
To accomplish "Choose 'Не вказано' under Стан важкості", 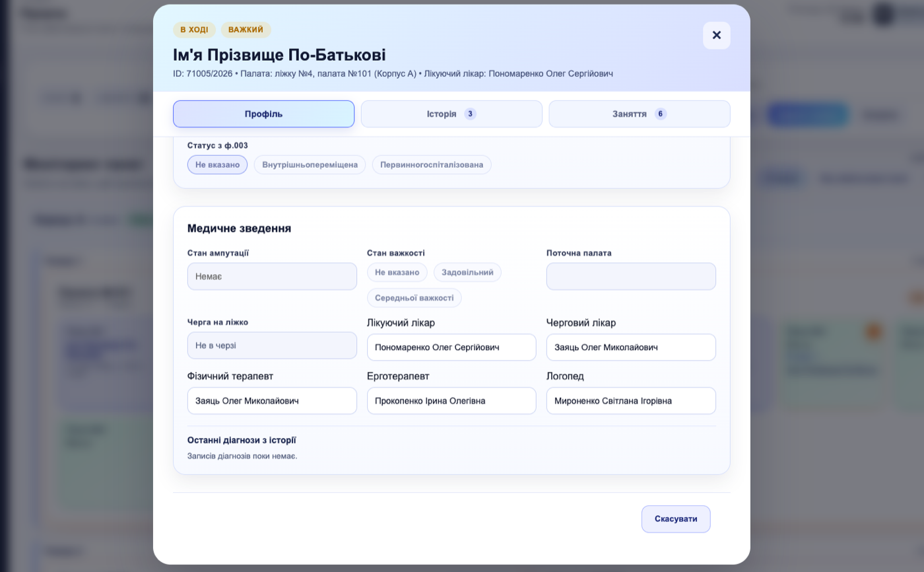I will tap(397, 272).
